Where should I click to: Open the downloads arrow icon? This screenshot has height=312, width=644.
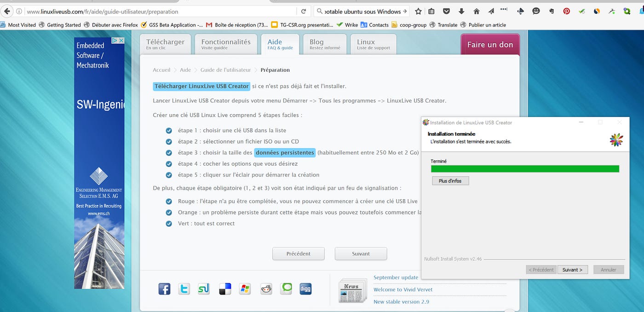[x=461, y=12]
